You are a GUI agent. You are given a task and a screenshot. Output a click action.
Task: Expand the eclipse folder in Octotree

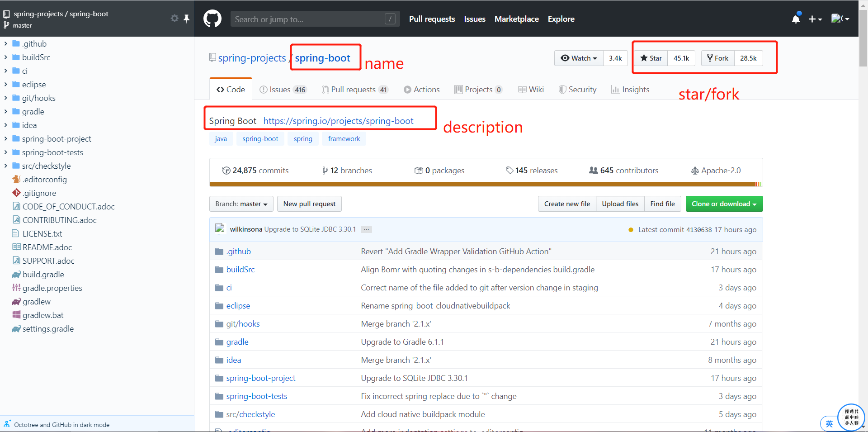pyautogui.click(x=6, y=85)
